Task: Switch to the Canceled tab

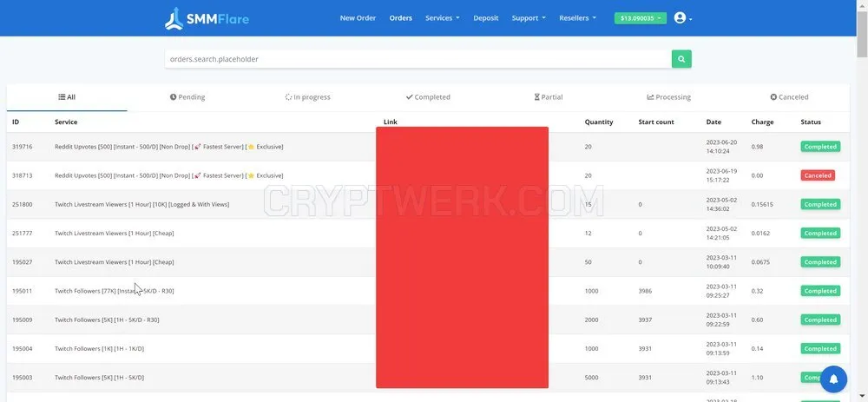Action: tap(789, 97)
